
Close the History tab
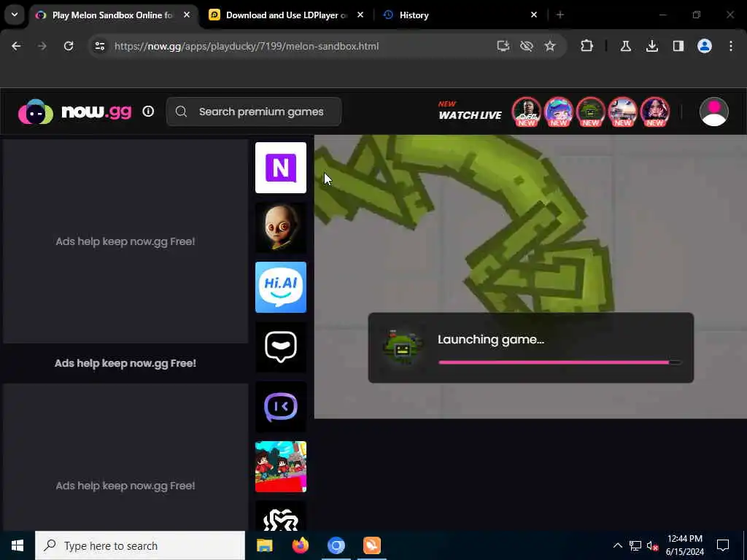(x=533, y=15)
